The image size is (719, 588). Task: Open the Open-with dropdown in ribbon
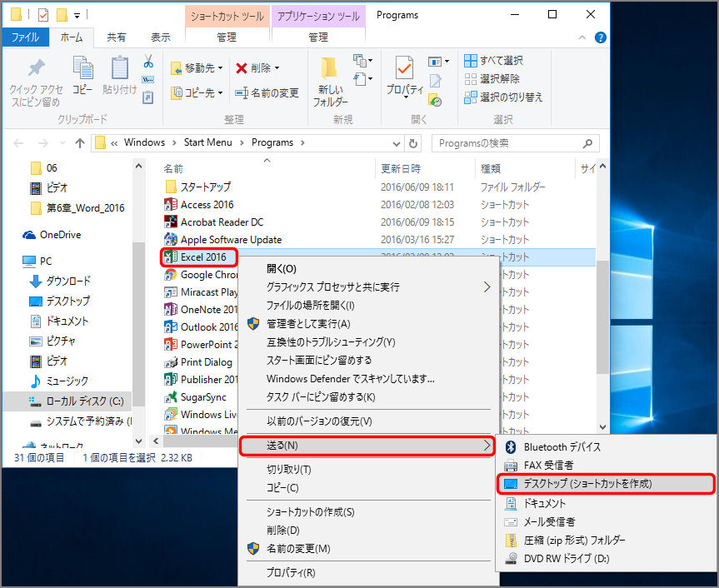point(439,61)
